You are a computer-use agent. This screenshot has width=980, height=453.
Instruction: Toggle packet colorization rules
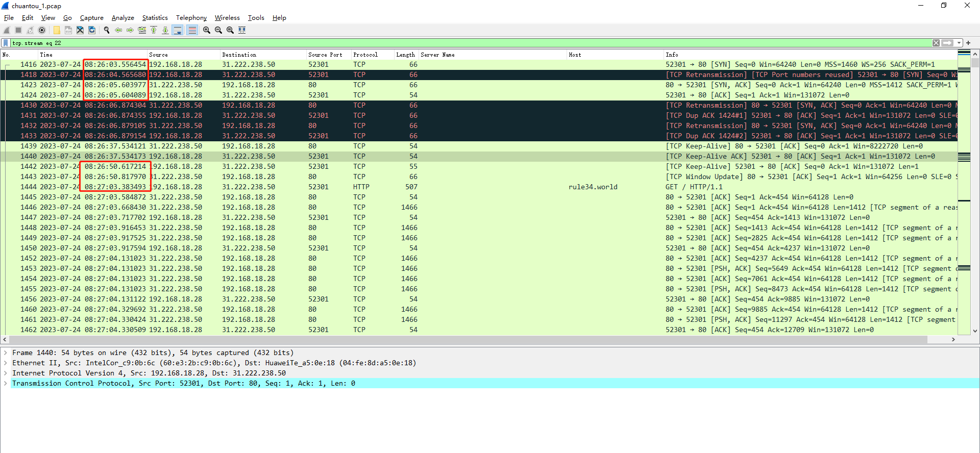[192, 30]
